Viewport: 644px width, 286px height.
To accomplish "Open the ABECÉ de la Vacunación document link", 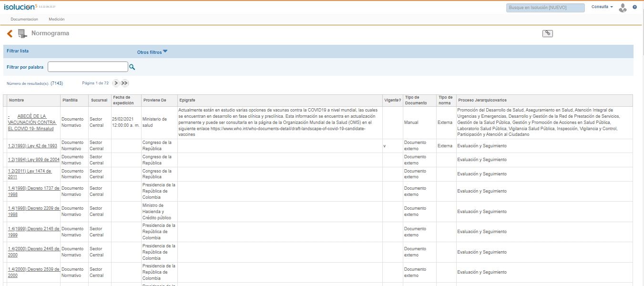I will click(x=32, y=123).
